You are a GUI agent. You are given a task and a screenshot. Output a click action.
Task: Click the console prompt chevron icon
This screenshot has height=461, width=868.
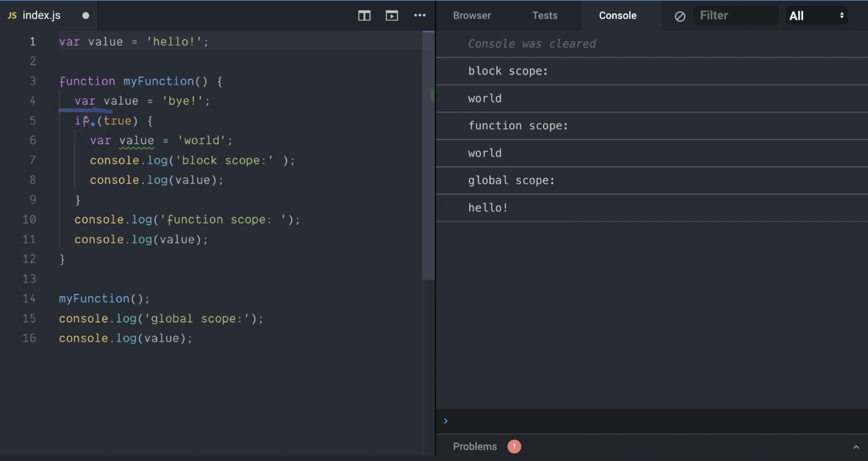pos(445,421)
